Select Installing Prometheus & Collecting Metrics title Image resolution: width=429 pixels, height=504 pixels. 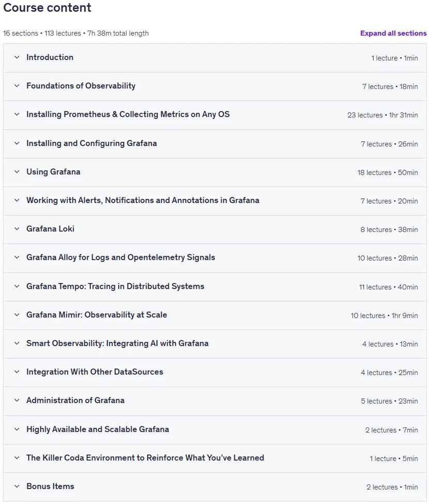pos(128,114)
